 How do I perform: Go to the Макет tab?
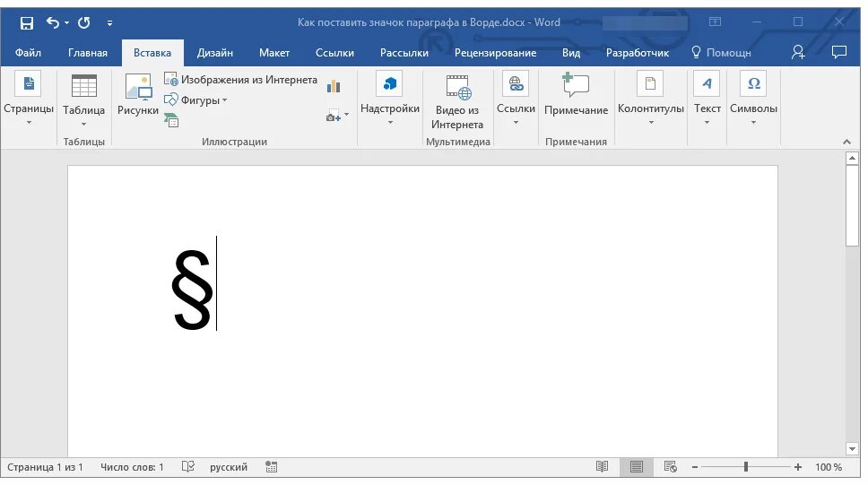tap(274, 53)
